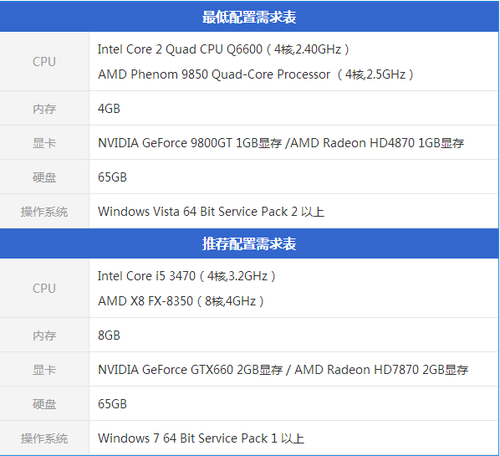Image resolution: width=500 pixels, height=456 pixels.
Task: Click the 4GB memory value
Action: (x=109, y=109)
